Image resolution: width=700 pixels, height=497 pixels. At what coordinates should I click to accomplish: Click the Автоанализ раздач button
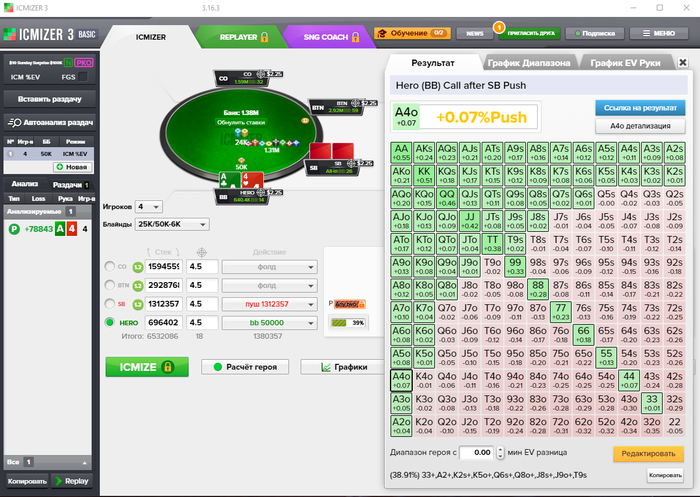click(x=50, y=122)
